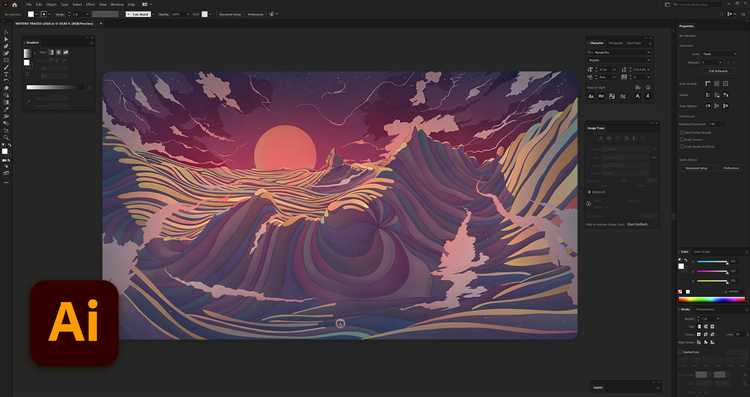Click the first Guides icon in Properties
The width and height of the screenshot is (750, 397).
click(708, 95)
